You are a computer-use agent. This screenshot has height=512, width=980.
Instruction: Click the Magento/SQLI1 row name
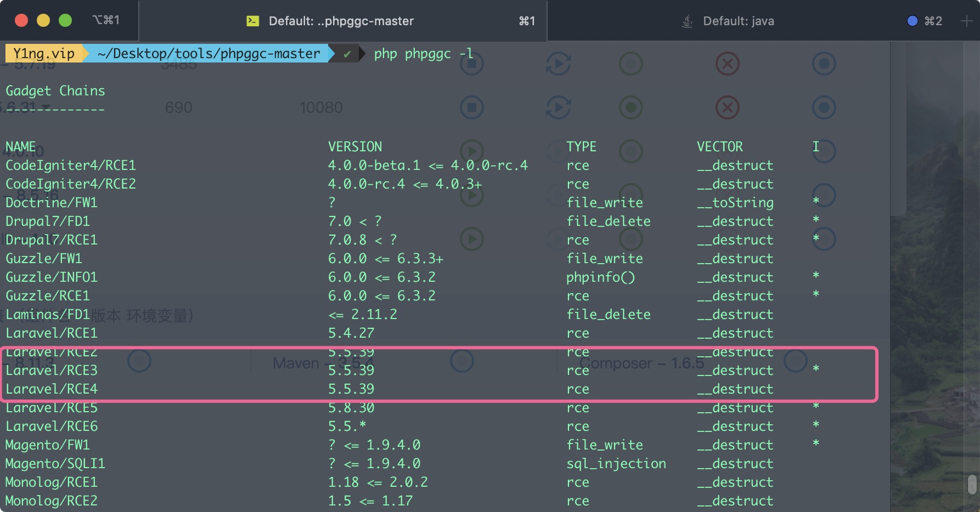click(55, 464)
